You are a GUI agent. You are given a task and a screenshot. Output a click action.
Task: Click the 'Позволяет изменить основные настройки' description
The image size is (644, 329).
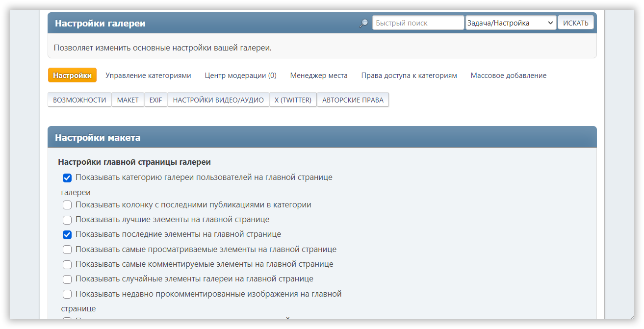[x=162, y=48]
